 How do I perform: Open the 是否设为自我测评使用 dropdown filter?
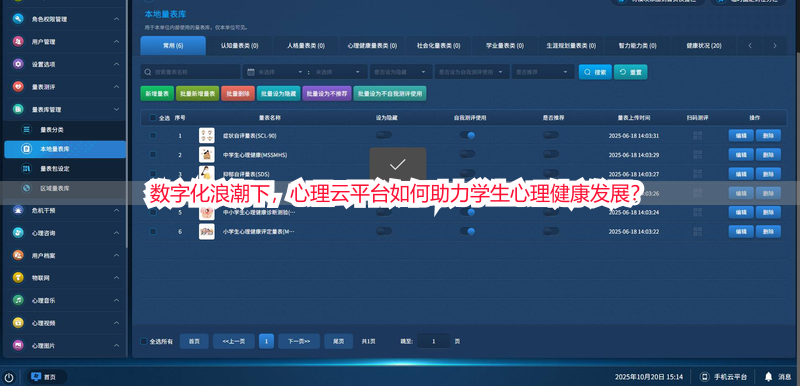472,72
